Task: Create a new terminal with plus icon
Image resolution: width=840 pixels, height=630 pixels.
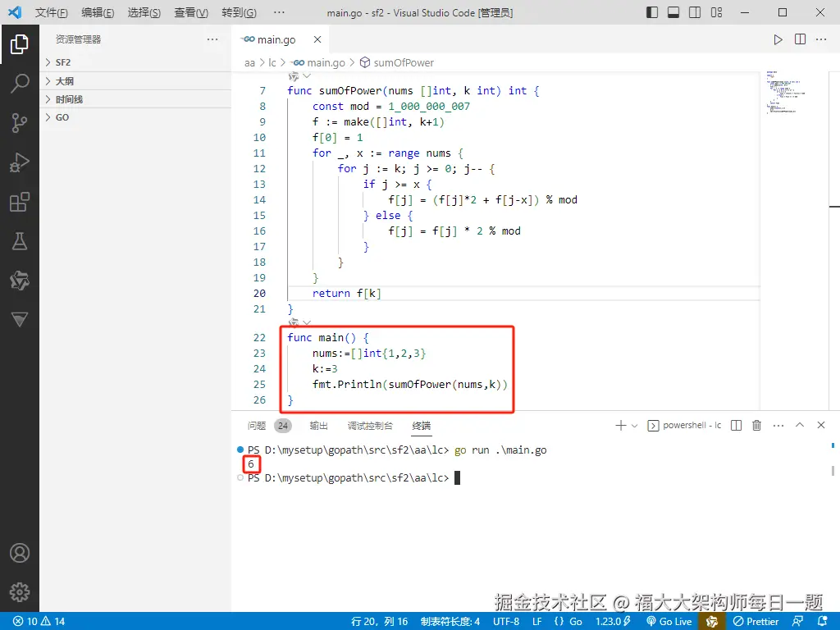Action: tap(620, 426)
